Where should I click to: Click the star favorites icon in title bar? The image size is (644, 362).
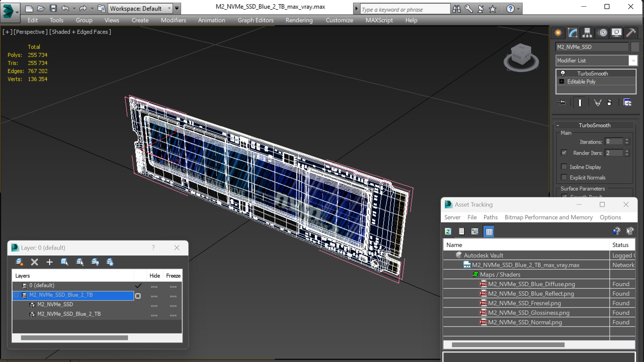pos(492,9)
